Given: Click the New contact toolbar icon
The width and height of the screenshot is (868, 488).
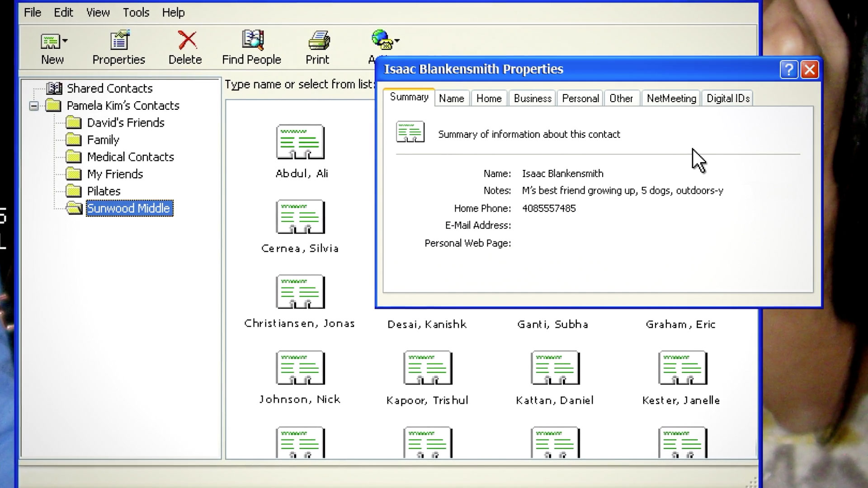Looking at the screenshot, I should [x=50, y=41].
